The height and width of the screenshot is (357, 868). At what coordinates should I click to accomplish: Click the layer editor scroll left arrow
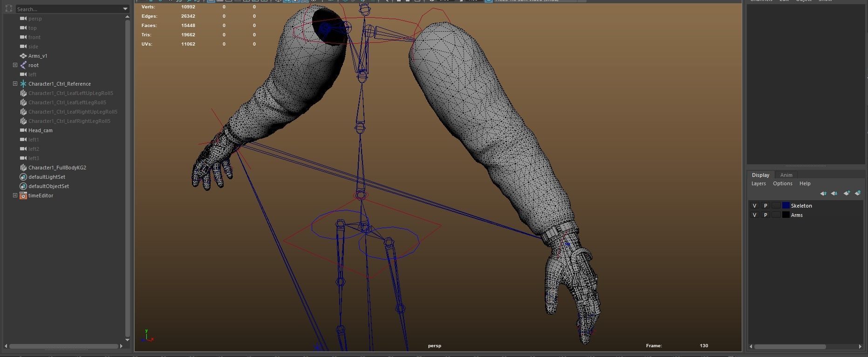[751, 346]
